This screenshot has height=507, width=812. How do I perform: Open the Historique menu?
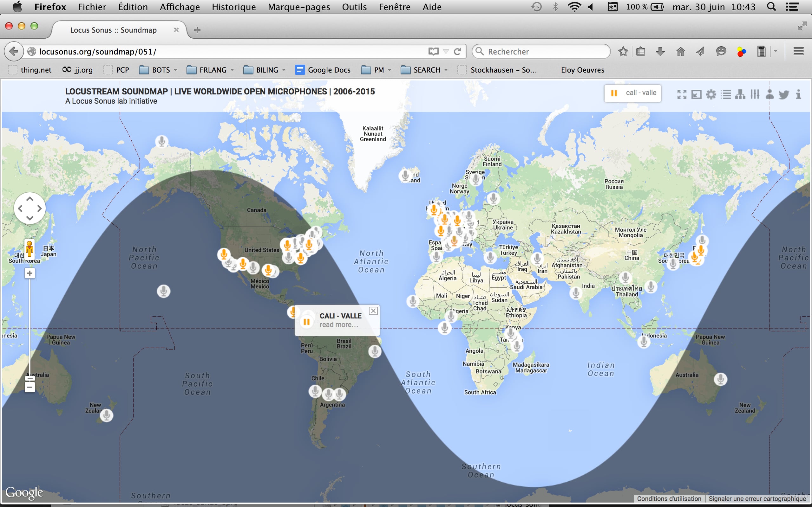point(233,7)
